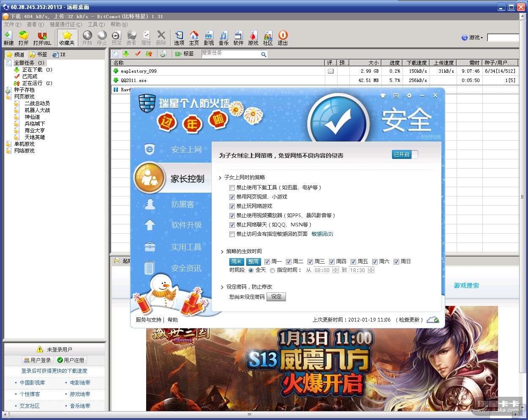Select the 全天 all-day radio button
Viewport: 528px width, 420px height.
[x=251, y=270]
